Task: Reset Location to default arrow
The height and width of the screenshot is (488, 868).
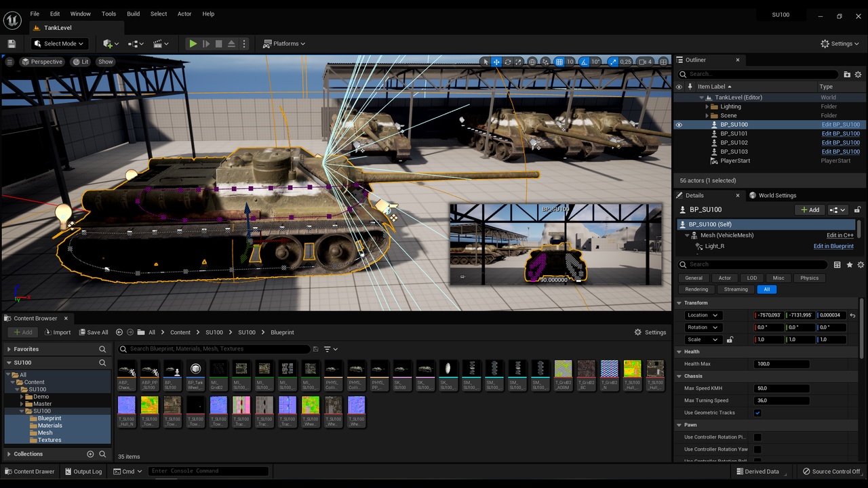Action: tap(852, 315)
